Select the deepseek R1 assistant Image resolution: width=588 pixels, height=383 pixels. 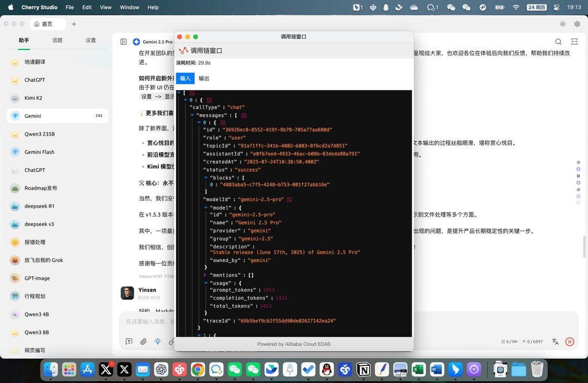click(x=57, y=206)
